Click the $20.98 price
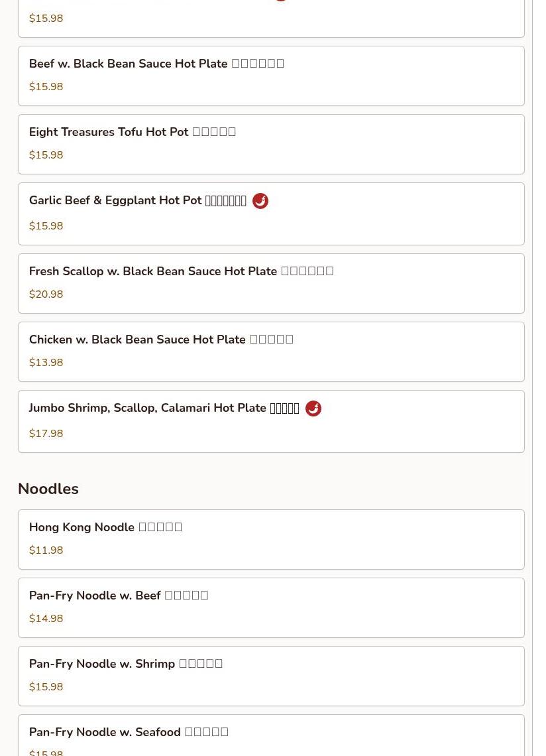The width and height of the screenshot is (546, 756). (x=46, y=294)
